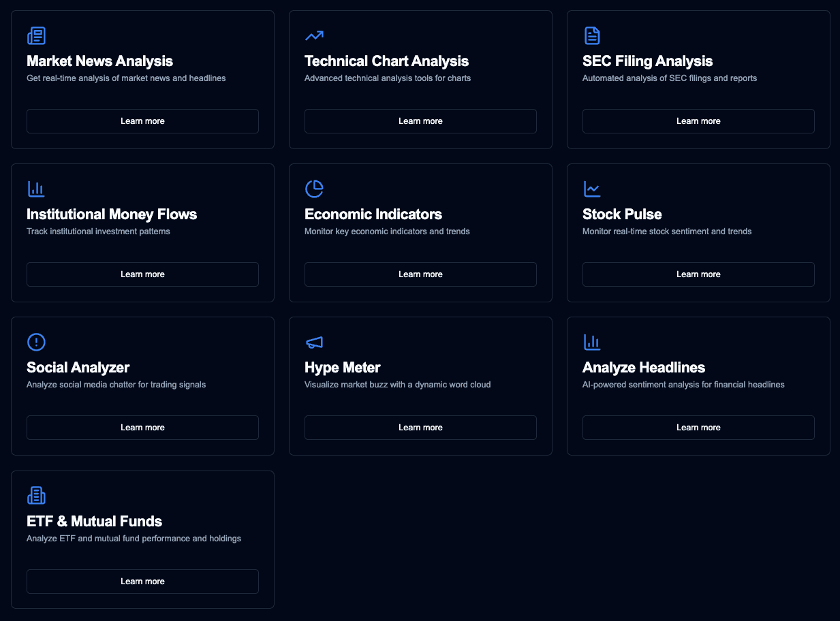Open Learn more for Technical Chart Analysis
840x621 pixels.
click(x=420, y=121)
